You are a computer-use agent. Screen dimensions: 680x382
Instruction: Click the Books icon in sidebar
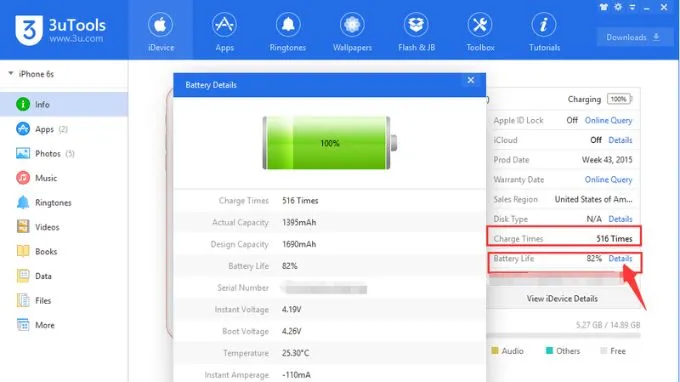point(23,251)
